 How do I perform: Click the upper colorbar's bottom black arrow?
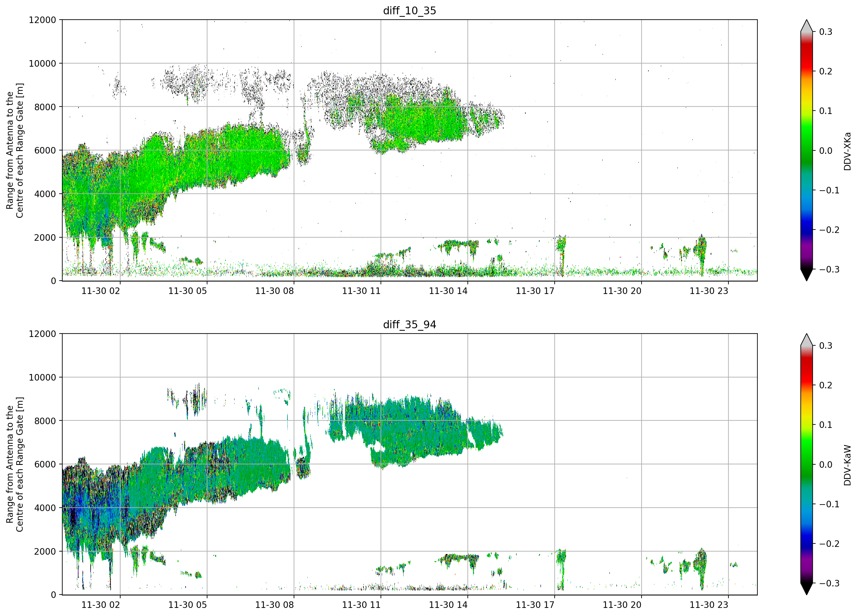807,275
